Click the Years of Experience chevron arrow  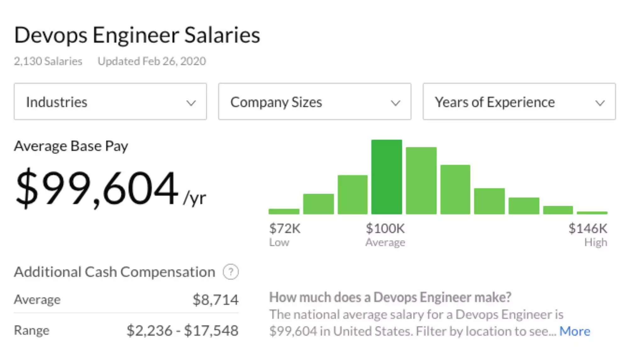600,103
